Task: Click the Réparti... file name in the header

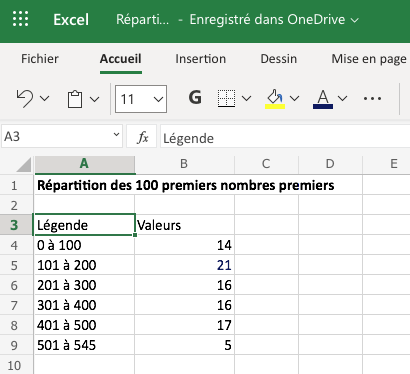Action: pos(142,20)
